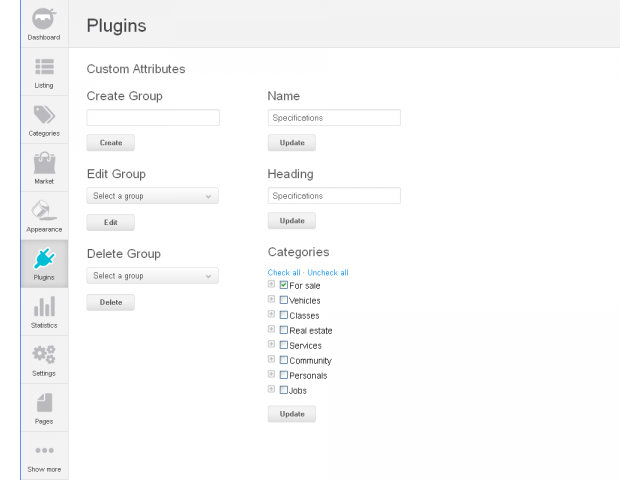
Task: Select Plugins in the sidebar menu
Action: pos(44,263)
